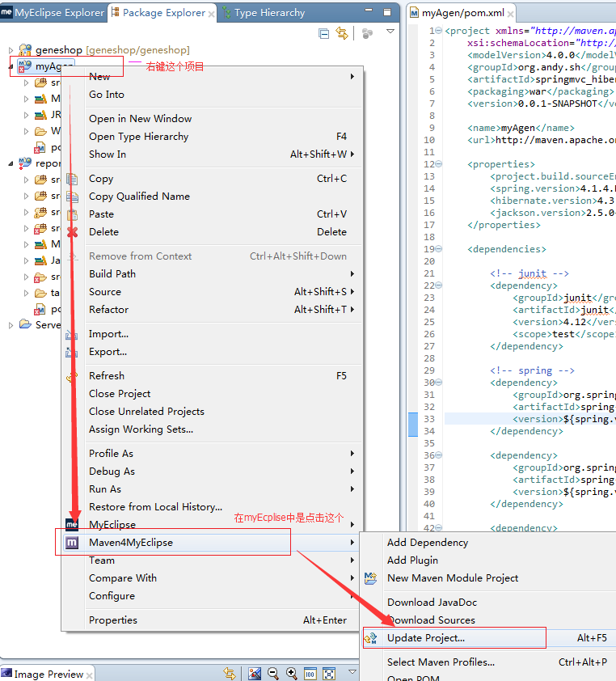
Task: Zoom in in Image Preview toolbar
Action: pos(291,674)
